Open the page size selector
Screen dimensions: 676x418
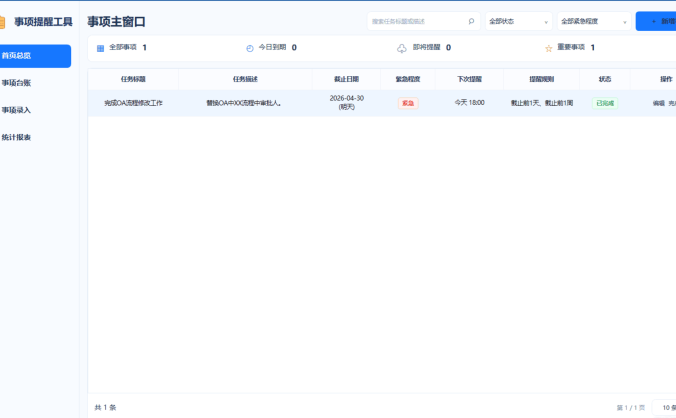tap(664, 407)
